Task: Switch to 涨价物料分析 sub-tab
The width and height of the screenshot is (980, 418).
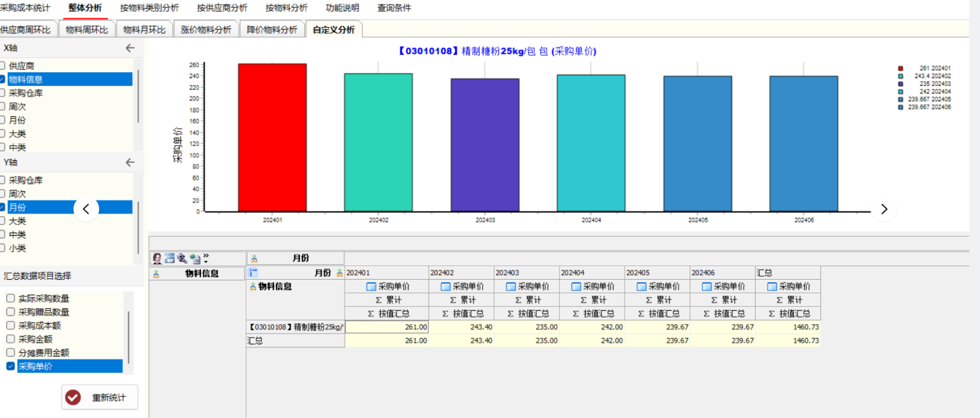Action: coord(206,29)
